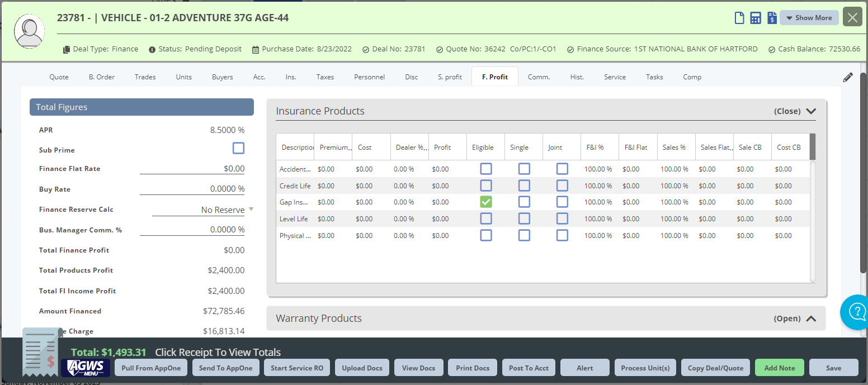
Task: Select the F. Profit tab
Action: pos(495,77)
